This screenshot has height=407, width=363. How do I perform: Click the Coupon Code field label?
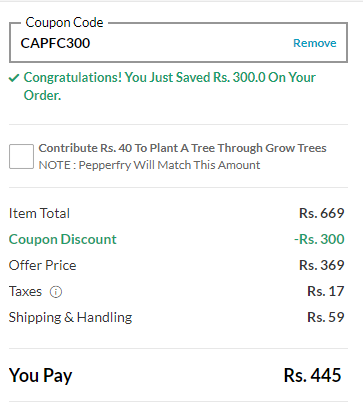(x=64, y=22)
